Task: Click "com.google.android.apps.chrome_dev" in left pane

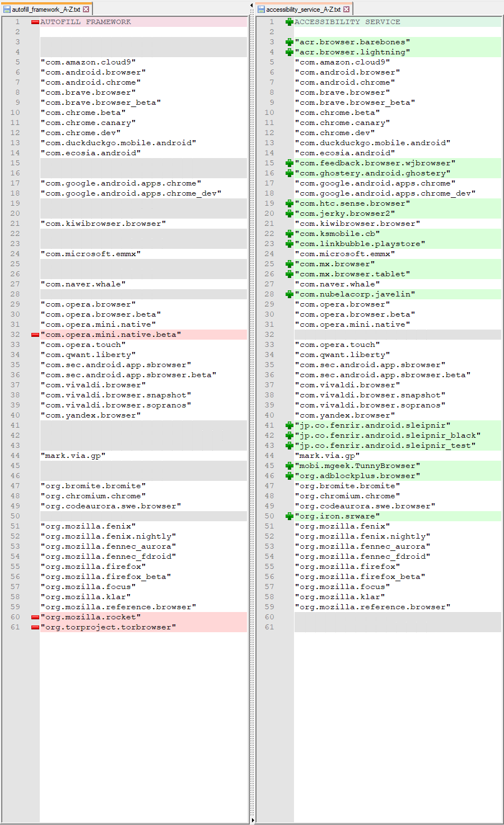Action: point(131,193)
